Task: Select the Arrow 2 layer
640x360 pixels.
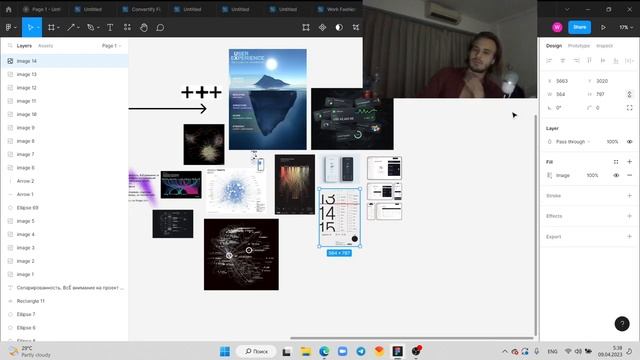Action: (64, 181)
